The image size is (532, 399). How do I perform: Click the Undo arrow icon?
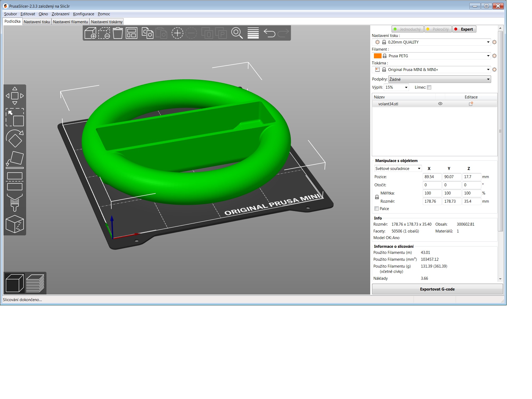[x=269, y=33]
